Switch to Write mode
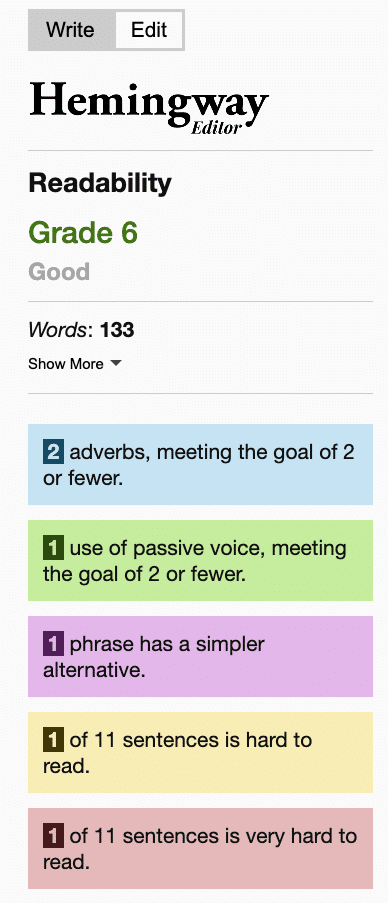Viewport: 388px width, 903px height. click(x=72, y=30)
